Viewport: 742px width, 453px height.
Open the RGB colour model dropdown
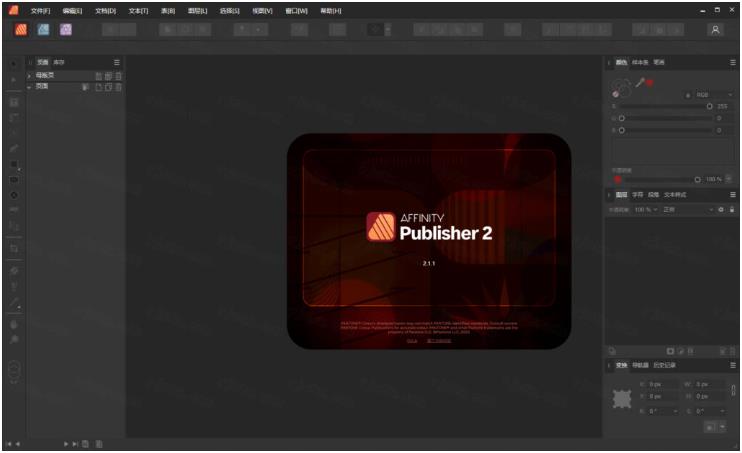(714, 95)
